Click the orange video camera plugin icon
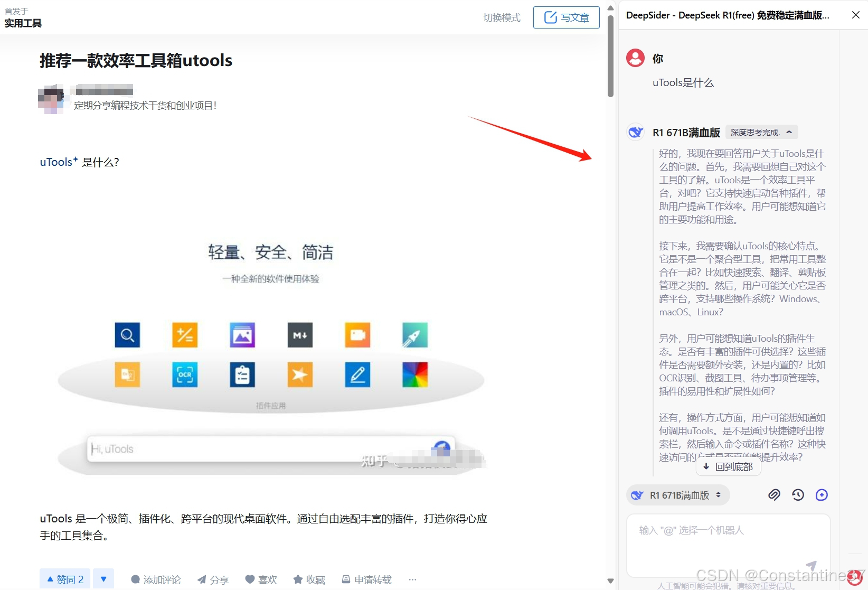The height and width of the screenshot is (590, 868). [357, 335]
